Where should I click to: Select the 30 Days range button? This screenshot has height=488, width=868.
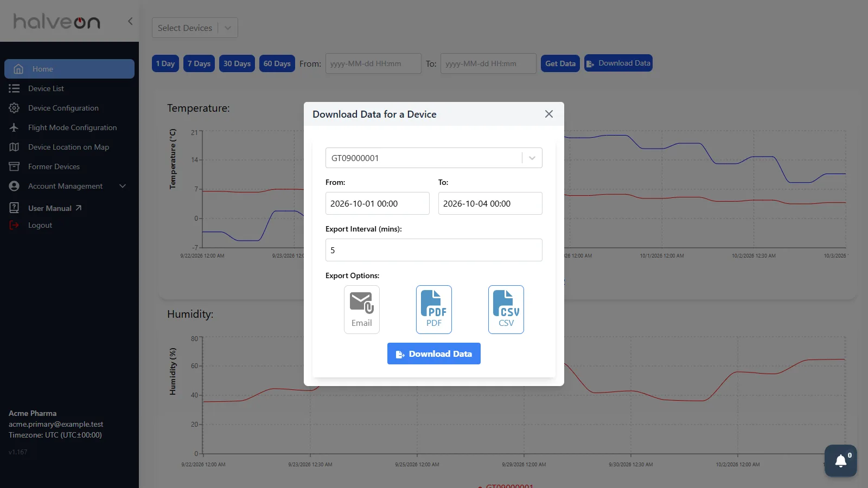click(237, 63)
